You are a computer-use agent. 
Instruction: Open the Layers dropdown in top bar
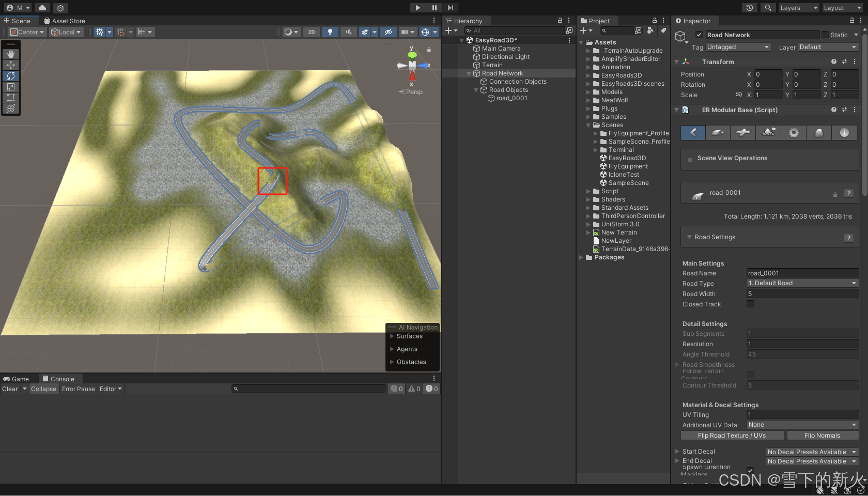point(798,8)
